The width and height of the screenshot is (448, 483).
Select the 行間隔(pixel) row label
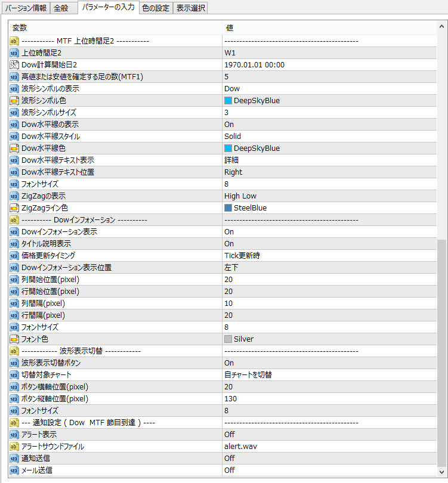(x=43, y=315)
